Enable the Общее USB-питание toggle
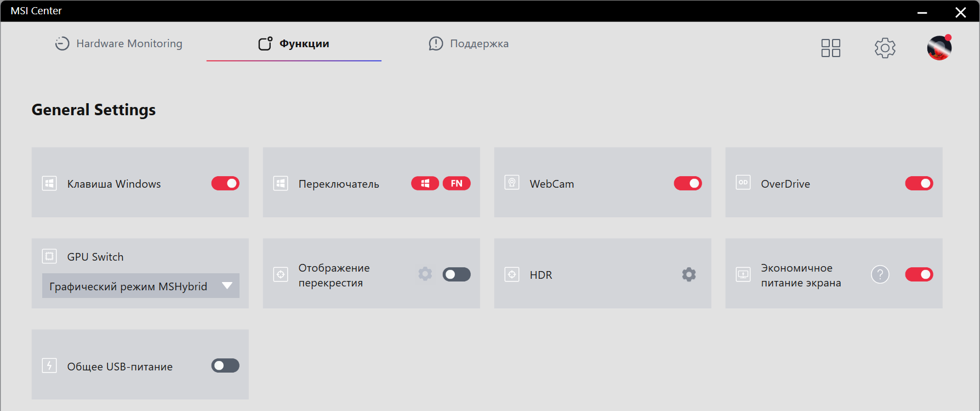The image size is (980, 411). (225, 365)
